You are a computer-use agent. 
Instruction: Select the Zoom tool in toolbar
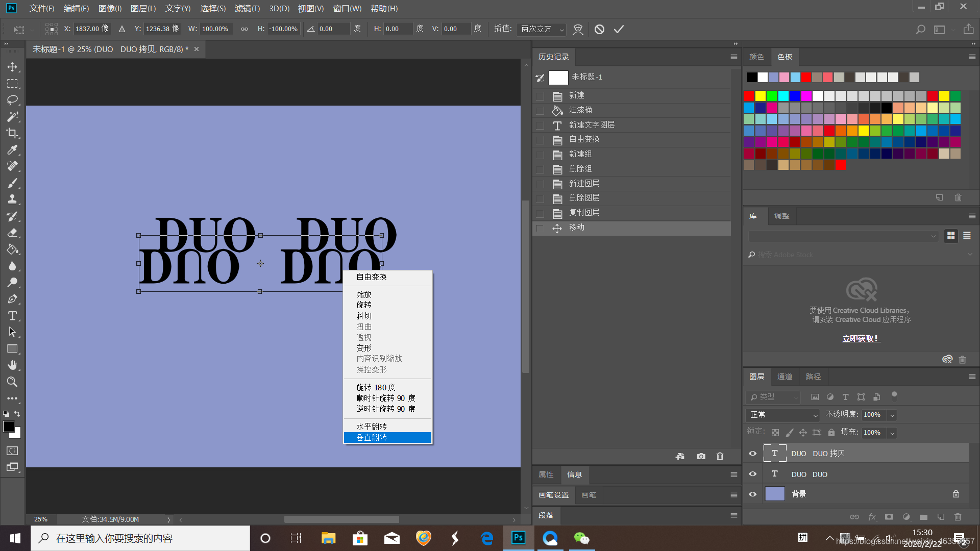pyautogui.click(x=12, y=382)
